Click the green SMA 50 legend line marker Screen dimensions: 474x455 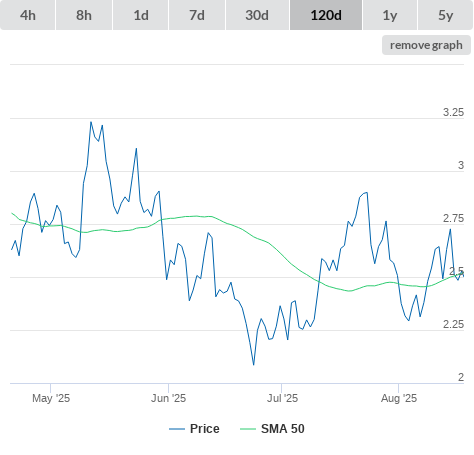pos(248,429)
